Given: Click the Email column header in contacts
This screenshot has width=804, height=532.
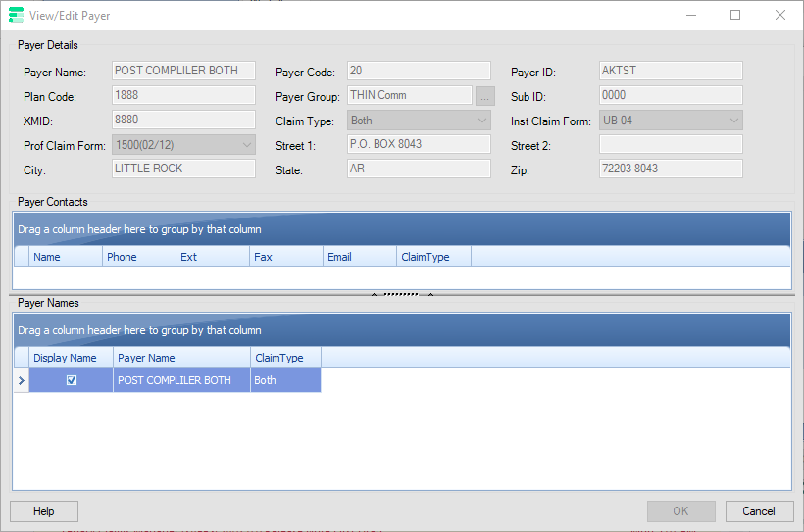Looking at the screenshot, I should click(x=359, y=257).
